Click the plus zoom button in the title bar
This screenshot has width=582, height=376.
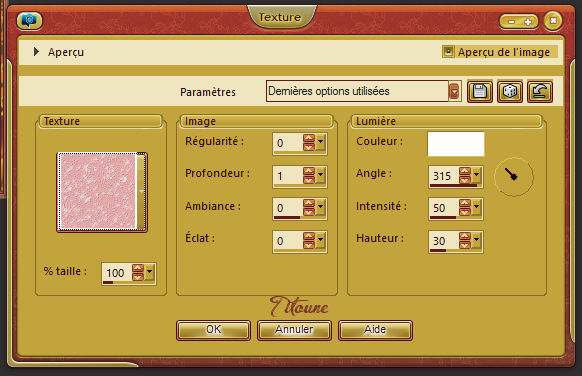point(527,22)
